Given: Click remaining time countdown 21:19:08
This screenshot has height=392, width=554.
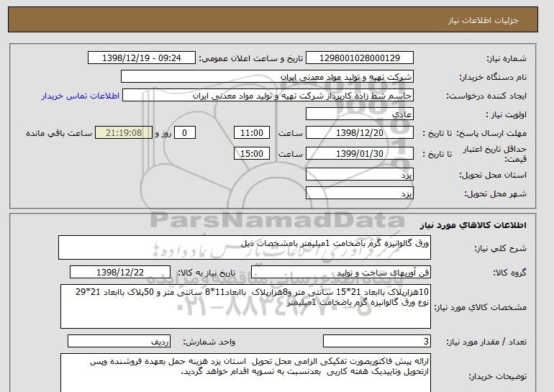Looking at the screenshot, I should pyautogui.click(x=124, y=133).
